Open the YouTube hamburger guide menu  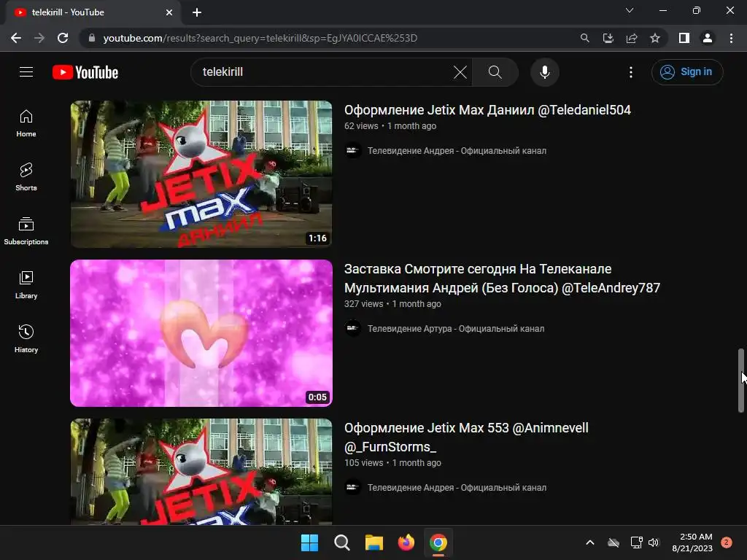26,72
